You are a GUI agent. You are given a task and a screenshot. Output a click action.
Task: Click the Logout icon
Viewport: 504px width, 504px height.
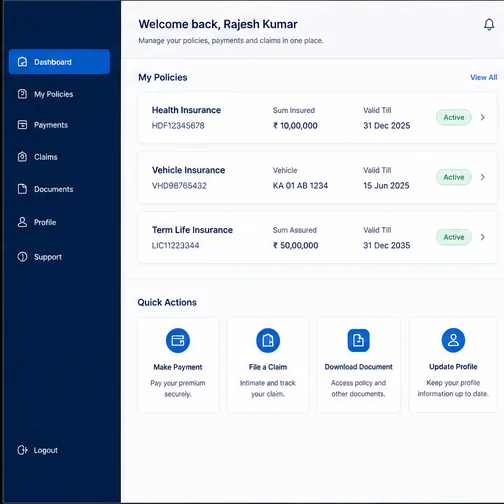(22, 450)
